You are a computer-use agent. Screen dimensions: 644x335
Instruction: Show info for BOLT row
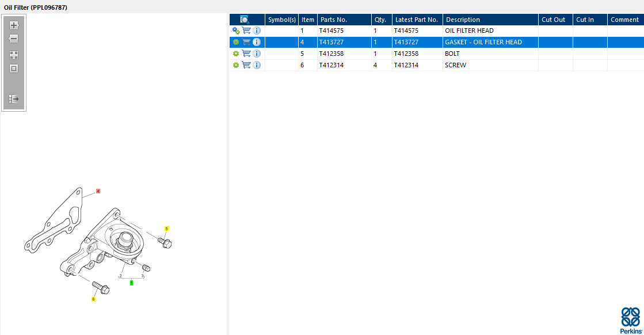(x=257, y=54)
